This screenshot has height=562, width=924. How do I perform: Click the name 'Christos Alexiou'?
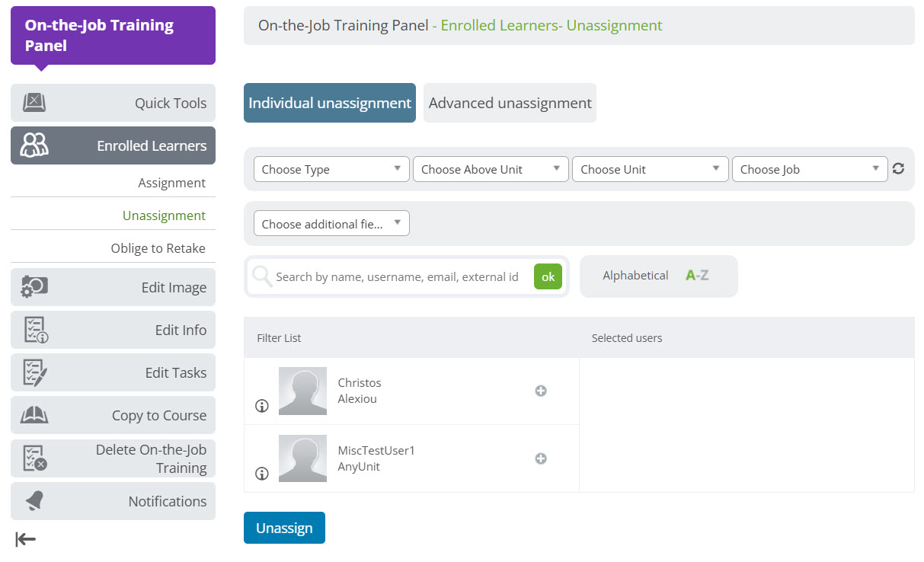[x=360, y=391]
